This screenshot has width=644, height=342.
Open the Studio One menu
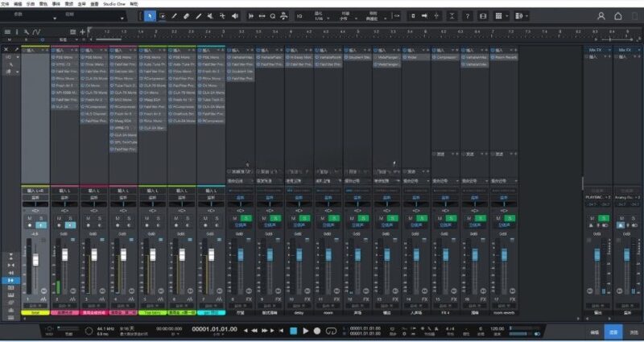coord(114,3)
